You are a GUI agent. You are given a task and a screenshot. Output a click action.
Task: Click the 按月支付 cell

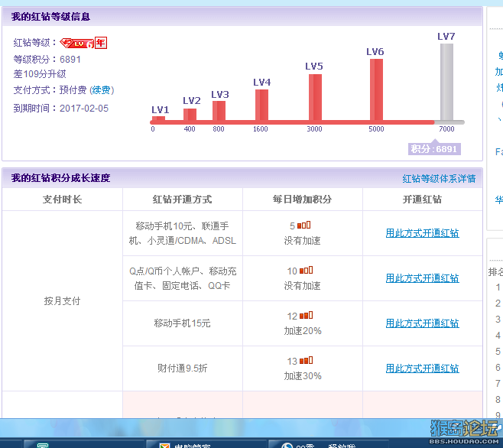pyautogui.click(x=62, y=300)
